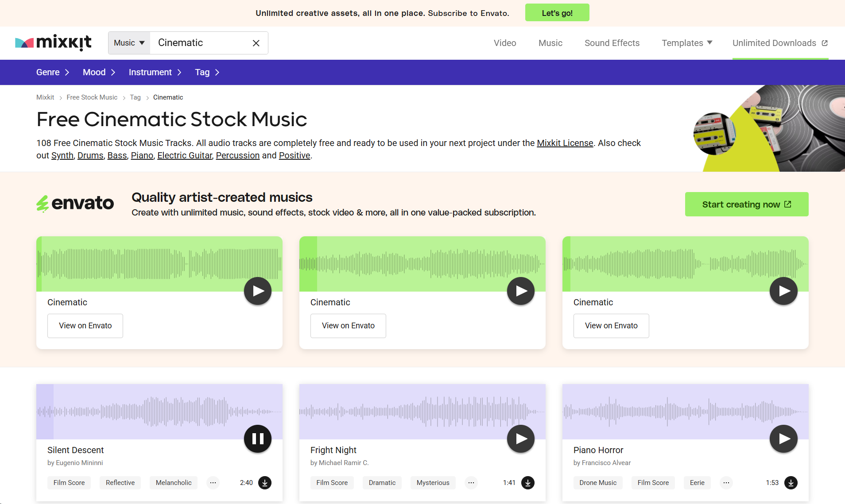Image resolution: width=845 pixels, height=504 pixels.
Task: Go to Tag breadcrumb
Action: (x=135, y=97)
